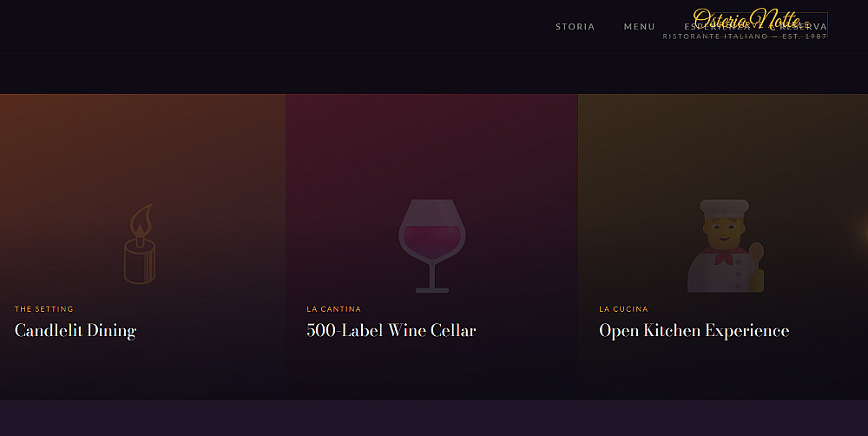The image size is (868, 436).
Task: Click the flame on the candle icon
Action: pos(141,218)
